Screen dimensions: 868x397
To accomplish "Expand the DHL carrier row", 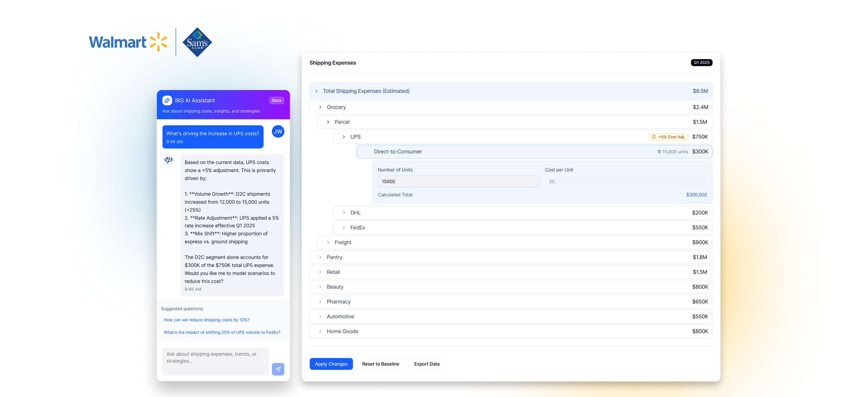I will coord(344,213).
